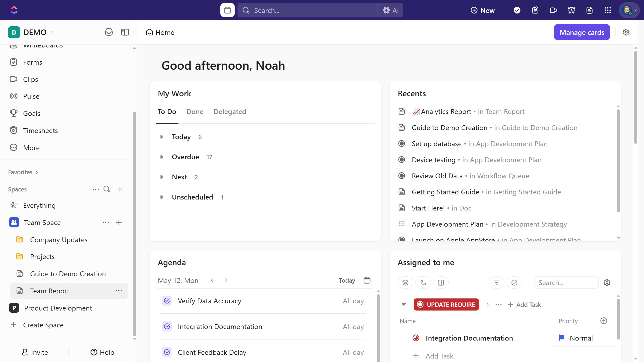
Task: Open the AI assistant button
Action: coord(390,10)
